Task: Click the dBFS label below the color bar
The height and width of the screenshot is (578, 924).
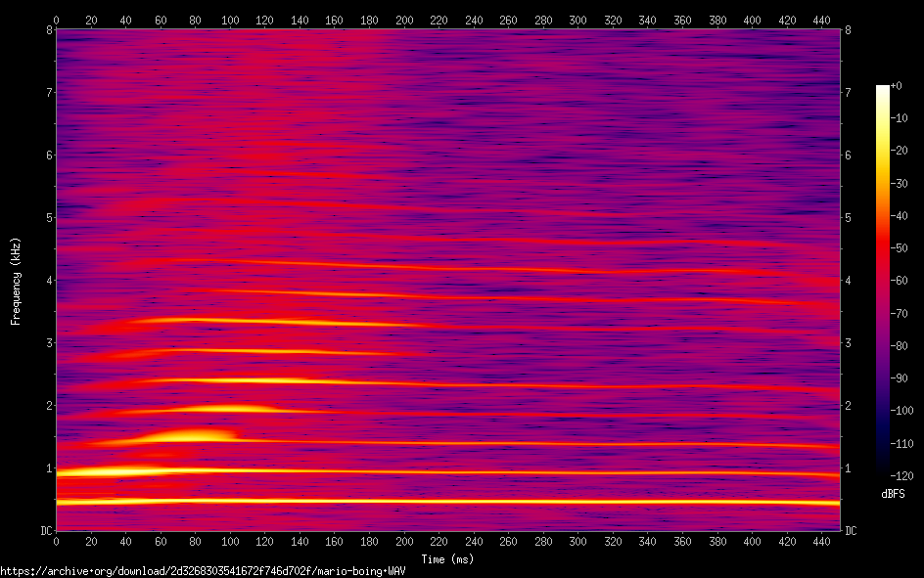Action: tap(892, 494)
